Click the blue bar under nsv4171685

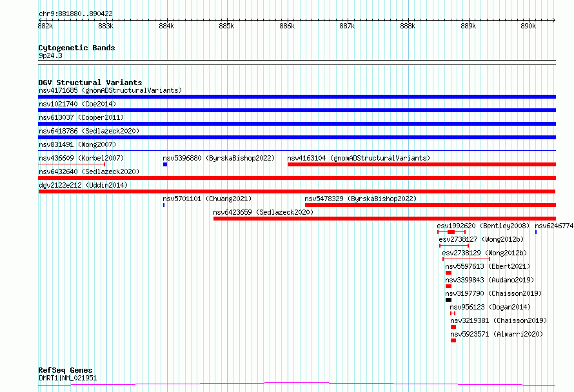click(x=297, y=97)
